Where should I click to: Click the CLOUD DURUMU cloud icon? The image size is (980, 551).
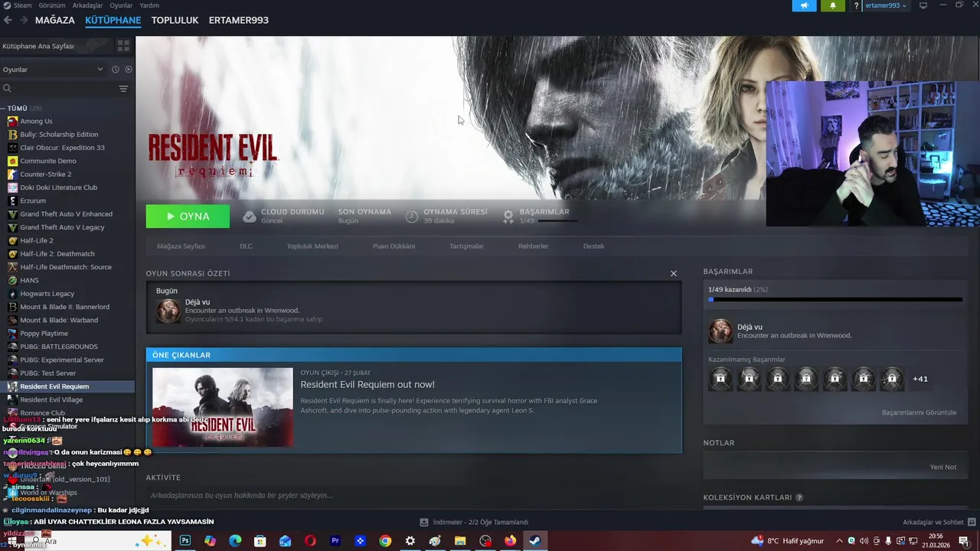tap(249, 217)
